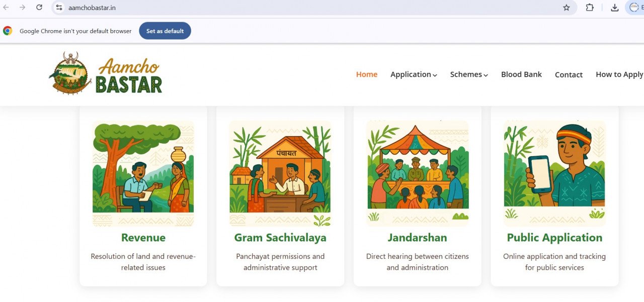The image size is (644, 302).
Task: Open the Chrome profile avatar
Action: click(634, 8)
